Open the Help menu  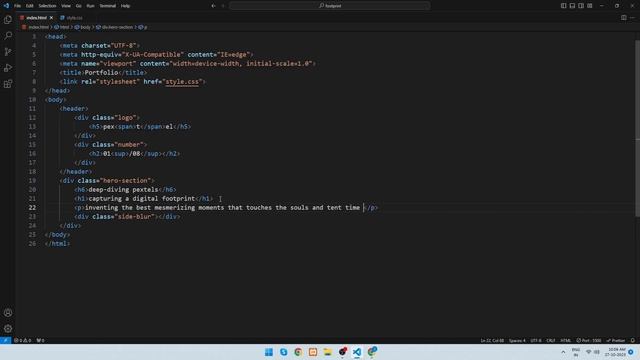[125, 6]
